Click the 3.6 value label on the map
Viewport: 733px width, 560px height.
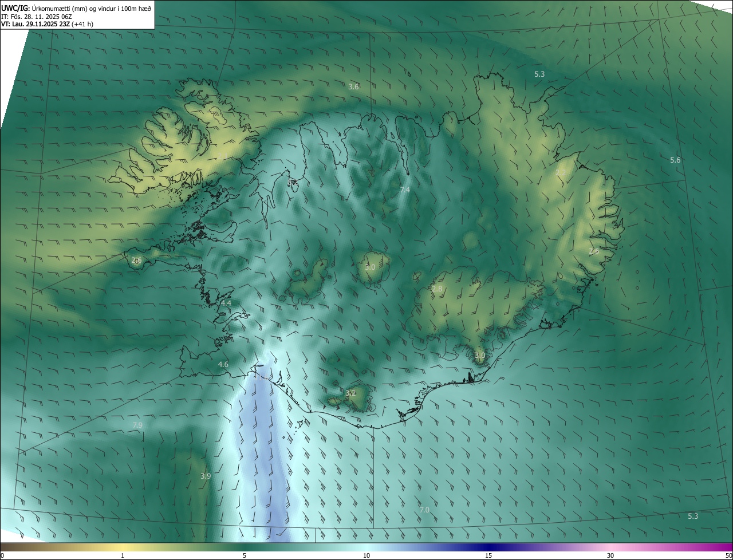coord(353,86)
